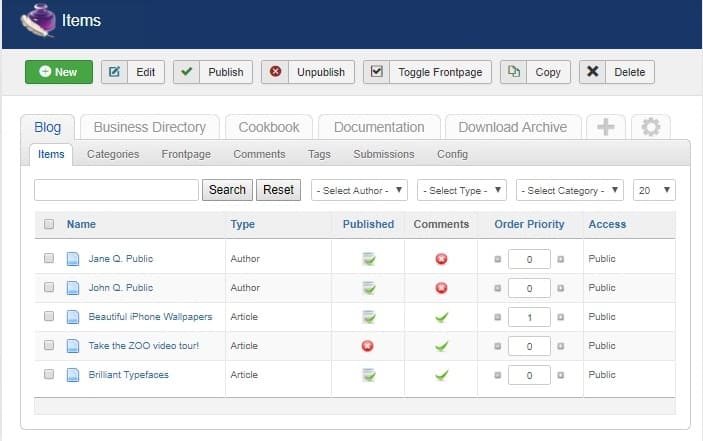Screen dimensions: 703x441
Task: Click document icon beside John Q. Public
Action: click(73, 288)
